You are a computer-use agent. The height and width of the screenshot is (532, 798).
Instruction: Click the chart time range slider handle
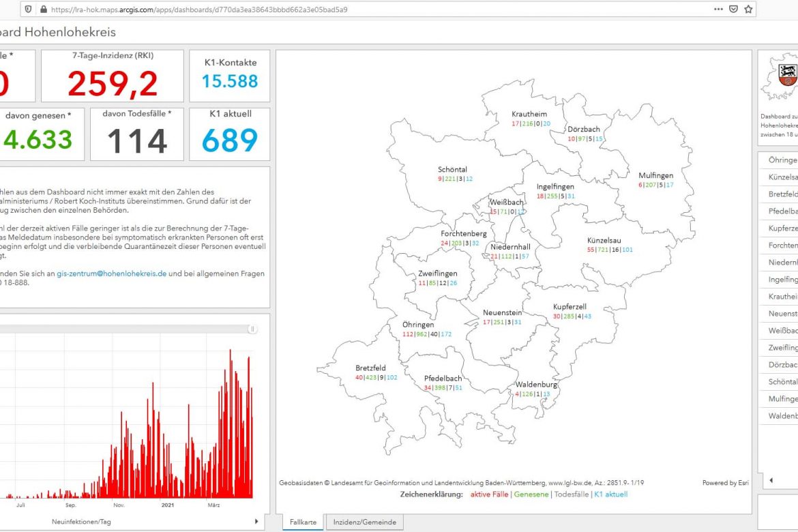pos(252,329)
